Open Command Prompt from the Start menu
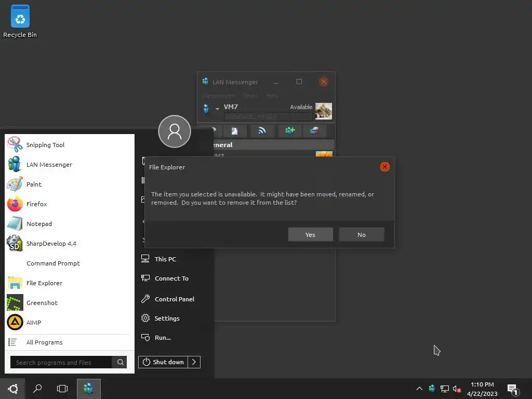Screen dimensions: 532x399 (x=69, y=263)
